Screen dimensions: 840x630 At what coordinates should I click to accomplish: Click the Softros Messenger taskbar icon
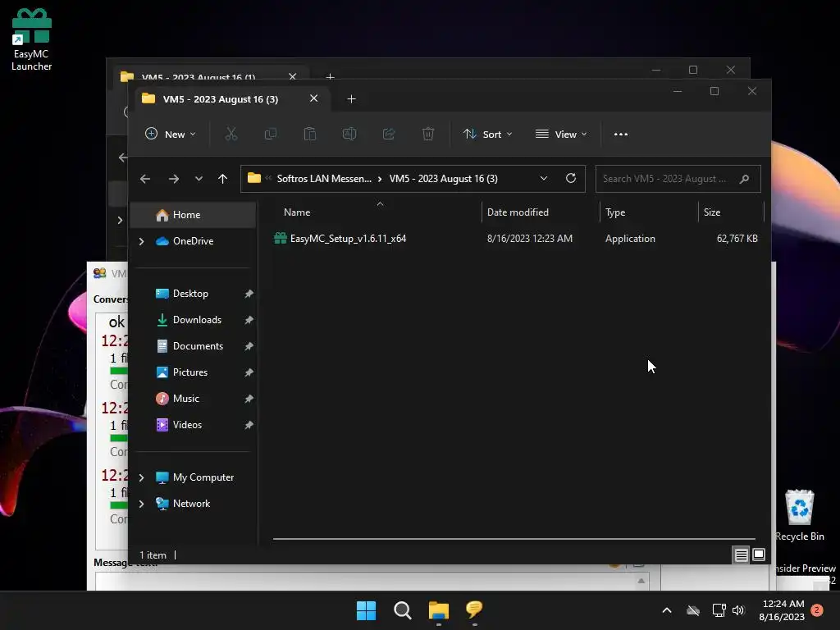pyautogui.click(x=475, y=610)
